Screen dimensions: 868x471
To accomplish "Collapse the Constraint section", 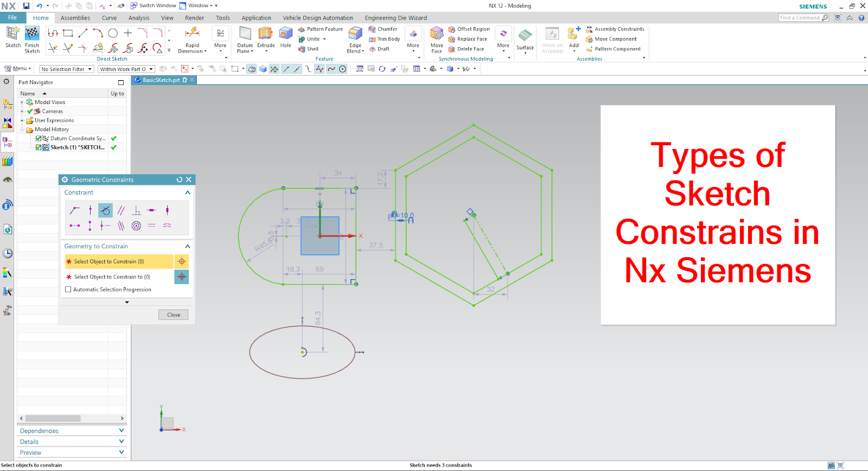I will point(188,192).
